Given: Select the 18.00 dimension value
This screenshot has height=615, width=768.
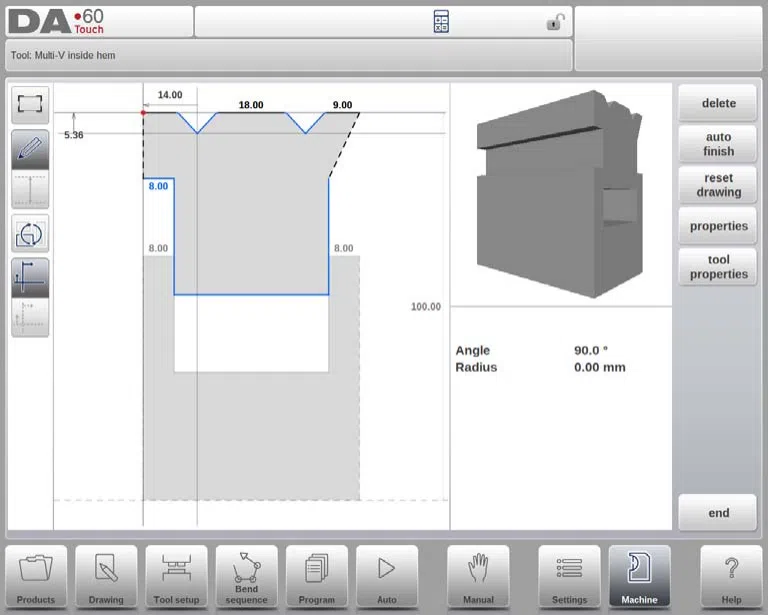Looking at the screenshot, I should tap(251, 105).
